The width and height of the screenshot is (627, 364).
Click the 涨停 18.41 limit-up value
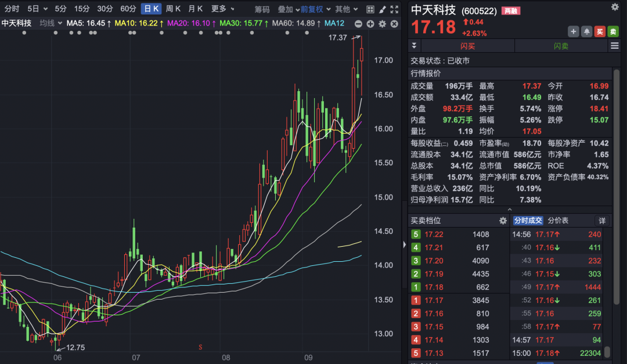click(x=599, y=109)
